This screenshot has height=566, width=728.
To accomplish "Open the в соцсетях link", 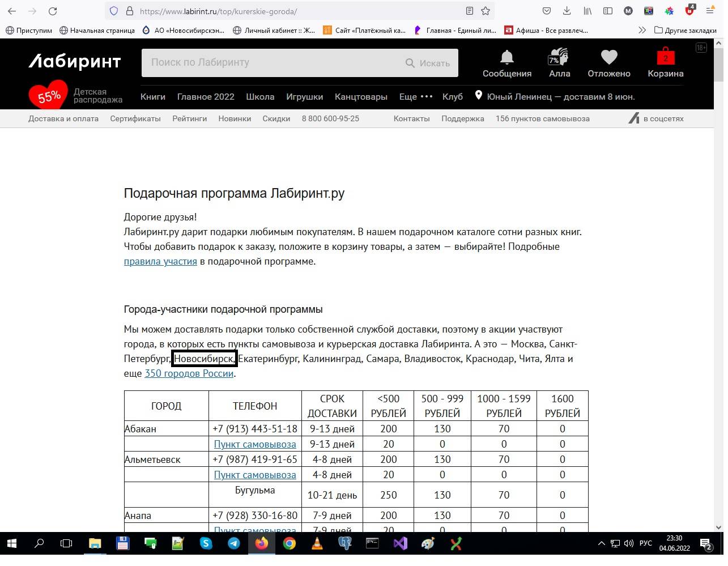I will coord(657,118).
